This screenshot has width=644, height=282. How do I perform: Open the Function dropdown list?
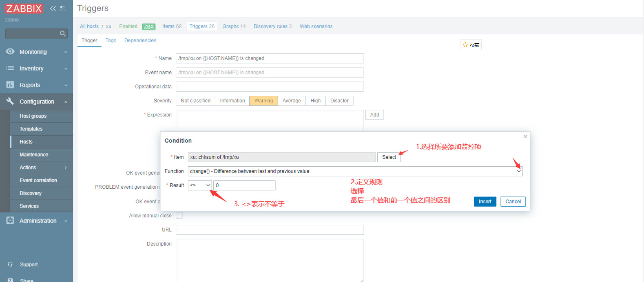point(355,171)
